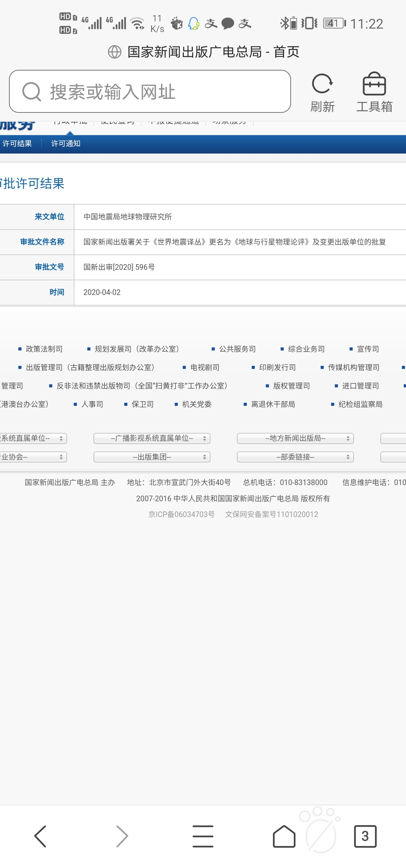Image resolution: width=406 pixels, height=868 pixels.
Task: Open the 地方新闻出版局 dropdown
Action: pyautogui.click(x=295, y=438)
